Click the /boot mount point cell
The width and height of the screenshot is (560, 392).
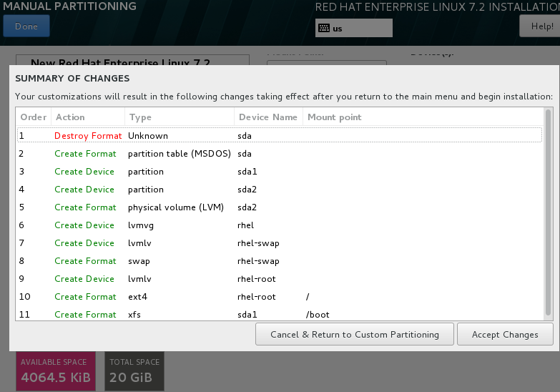click(318, 315)
